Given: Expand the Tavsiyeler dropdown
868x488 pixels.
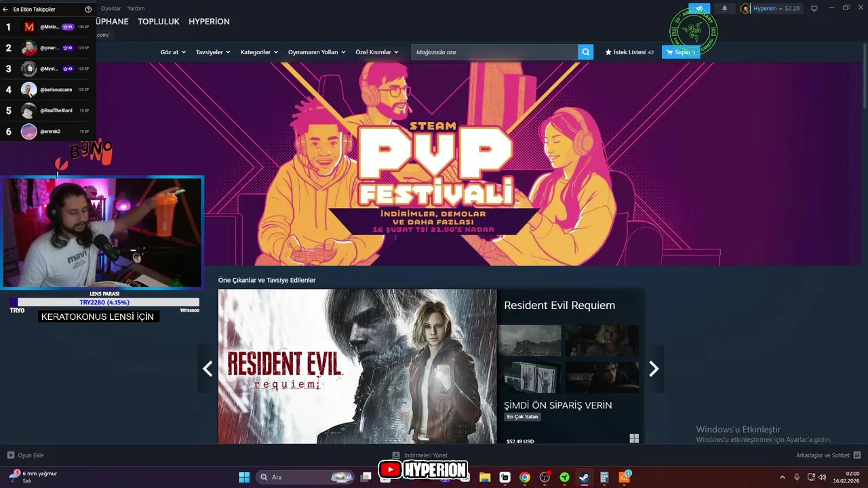Looking at the screenshot, I should pos(213,52).
